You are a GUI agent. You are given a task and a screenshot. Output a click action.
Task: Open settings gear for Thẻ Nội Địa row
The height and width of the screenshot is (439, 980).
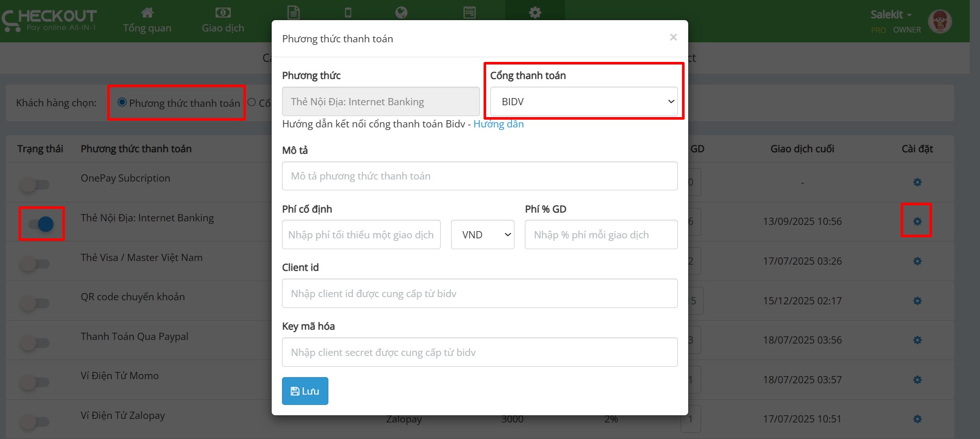point(917,221)
